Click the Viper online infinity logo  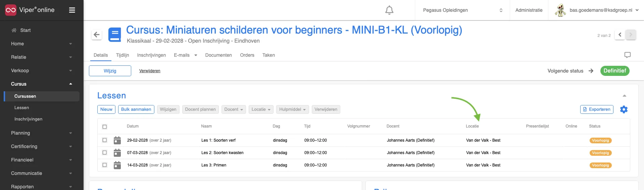click(10, 10)
